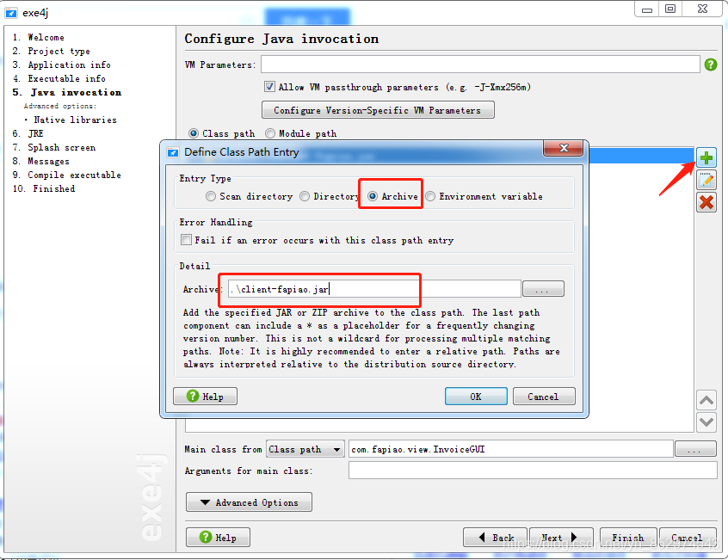Click the edit class path entry pencil icon
Viewport: 728px width, 560px height.
point(706,180)
